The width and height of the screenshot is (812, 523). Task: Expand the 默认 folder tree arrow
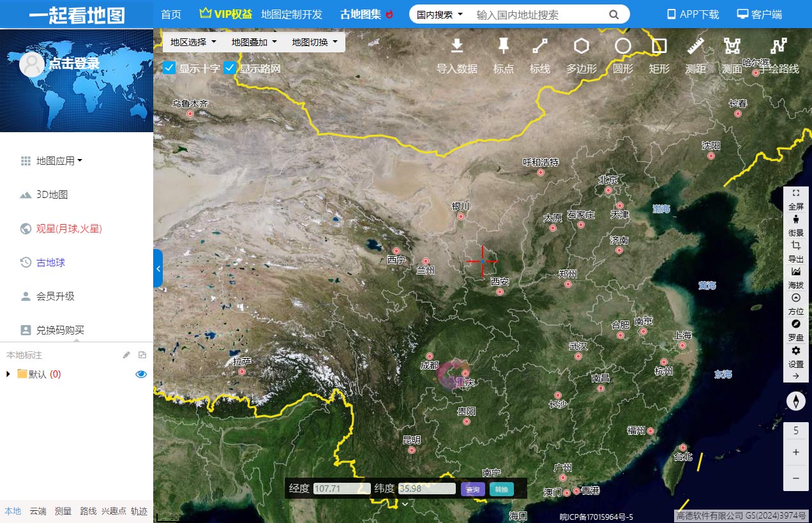coord(8,374)
